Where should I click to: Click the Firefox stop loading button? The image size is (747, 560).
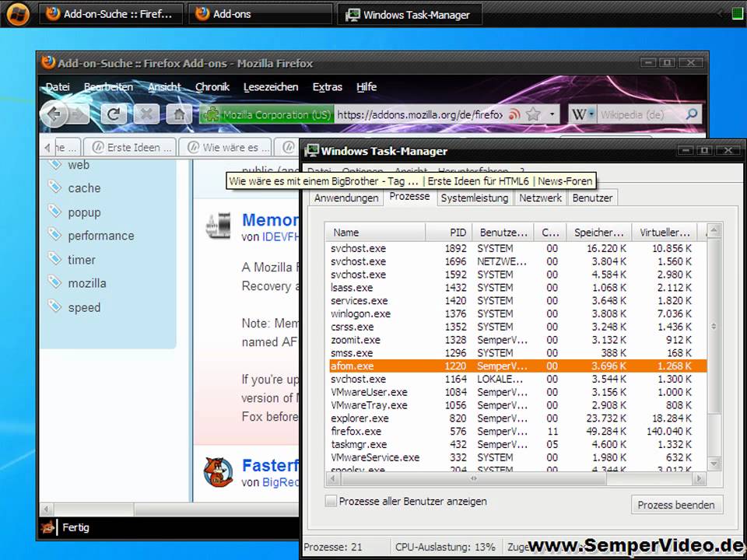(146, 114)
